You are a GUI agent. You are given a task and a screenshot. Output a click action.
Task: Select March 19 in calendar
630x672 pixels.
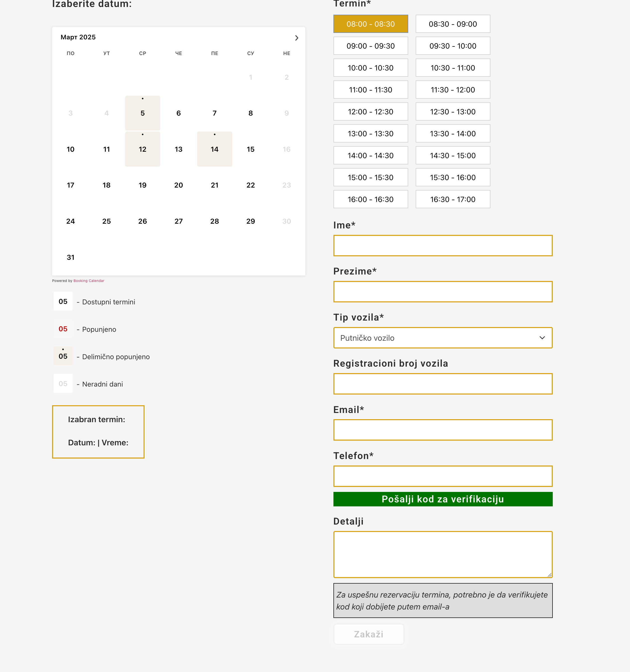tap(142, 185)
